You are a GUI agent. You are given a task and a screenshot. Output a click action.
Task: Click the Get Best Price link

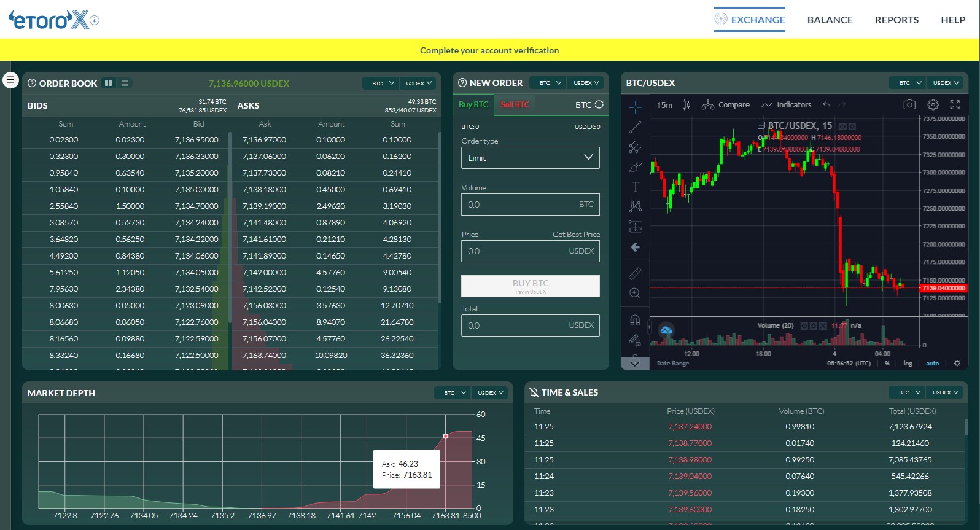tap(576, 235)
